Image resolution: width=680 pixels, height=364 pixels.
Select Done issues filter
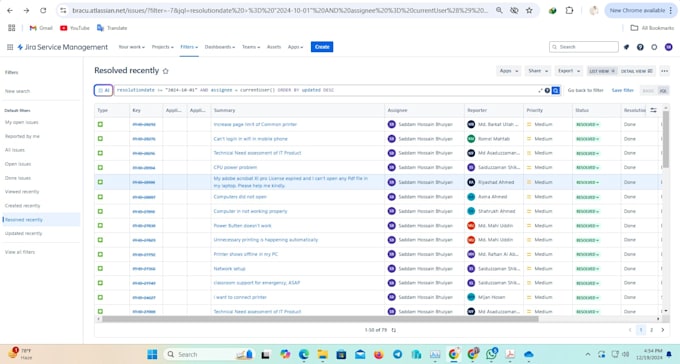pyautogui.click(x=18, y=178)
